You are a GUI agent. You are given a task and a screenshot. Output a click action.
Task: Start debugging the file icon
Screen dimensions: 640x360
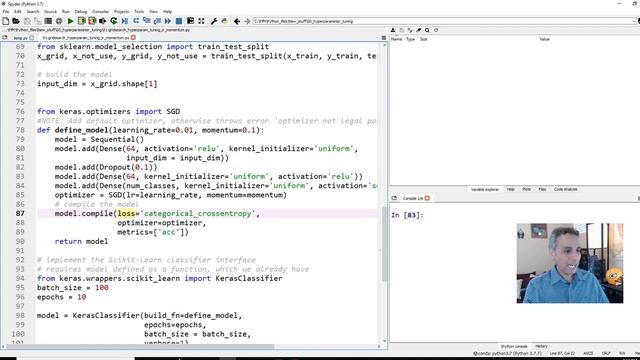coord(125,21)
